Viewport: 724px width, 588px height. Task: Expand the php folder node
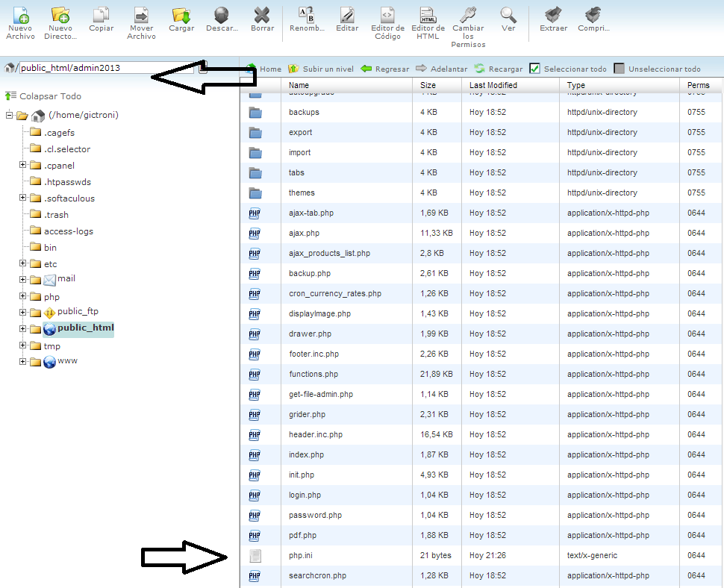22,295
